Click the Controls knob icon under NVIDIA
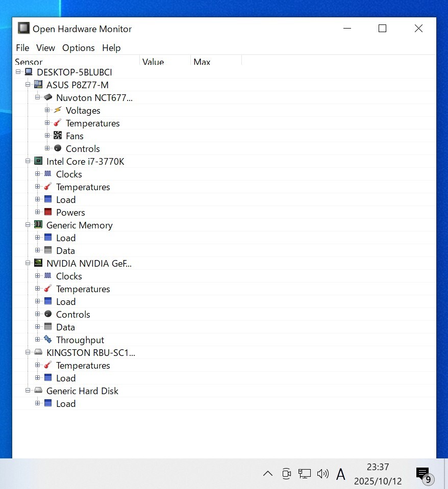 tap(48, 314)
